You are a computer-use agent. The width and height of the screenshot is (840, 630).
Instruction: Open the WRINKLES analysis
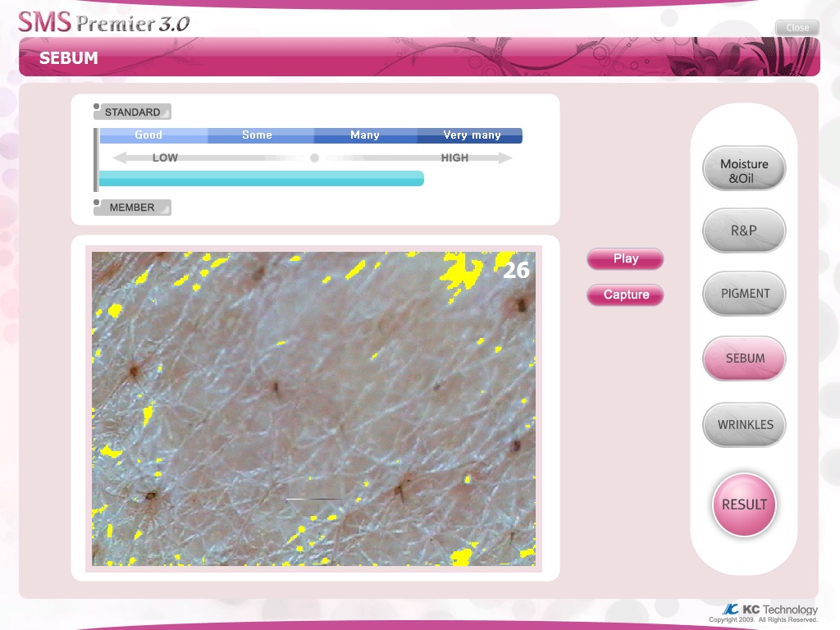click(743, 424)
